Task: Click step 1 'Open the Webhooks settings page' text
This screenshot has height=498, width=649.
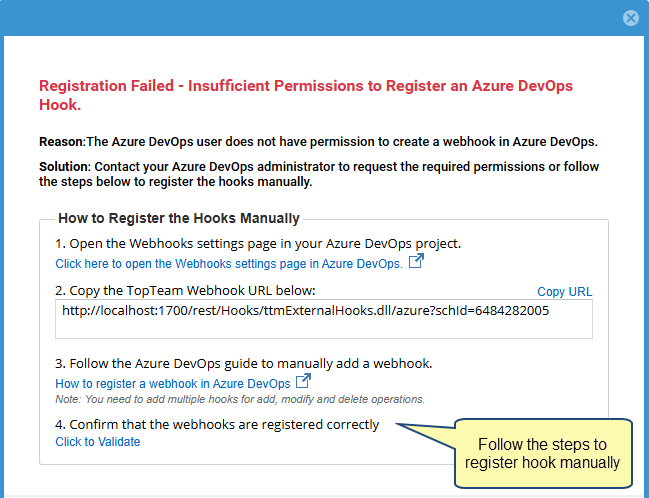Action: tap(258, 243)
